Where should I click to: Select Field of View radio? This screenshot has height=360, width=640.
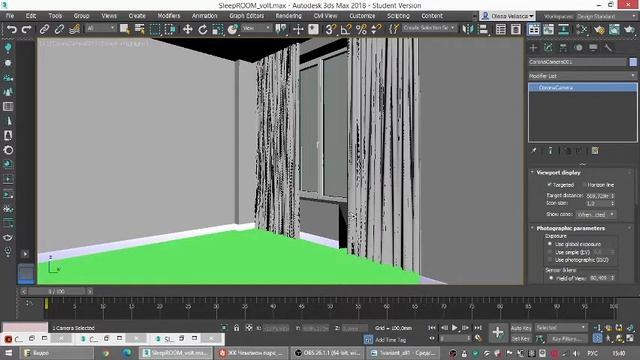pos(551,278)
